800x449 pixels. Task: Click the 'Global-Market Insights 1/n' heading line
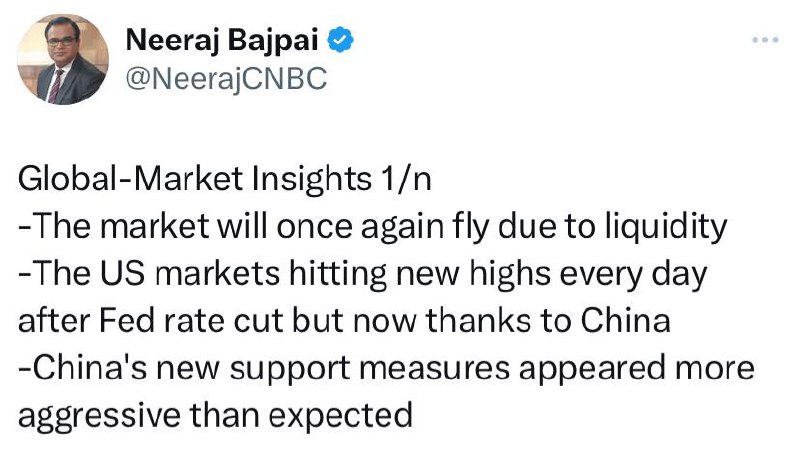click(x=224, y=179)
